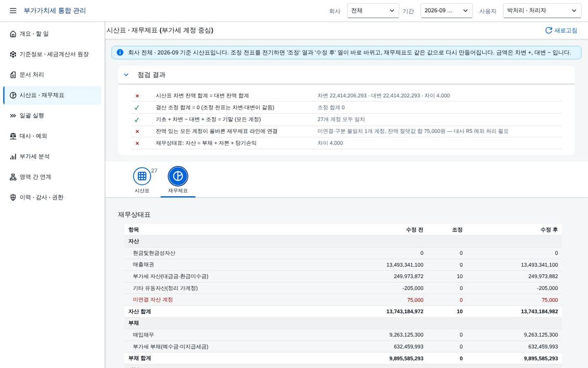
Task: Go to 개요 · 할 일 page
Action: (52, 34)
